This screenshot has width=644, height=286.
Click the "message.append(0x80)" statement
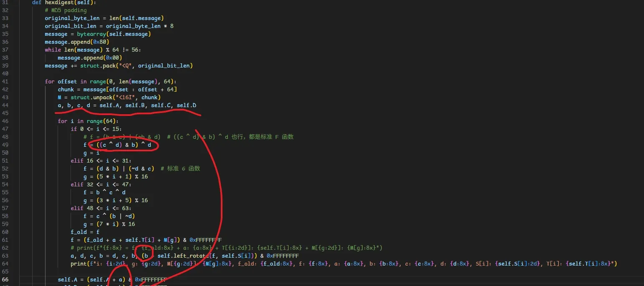pos(77,42)
